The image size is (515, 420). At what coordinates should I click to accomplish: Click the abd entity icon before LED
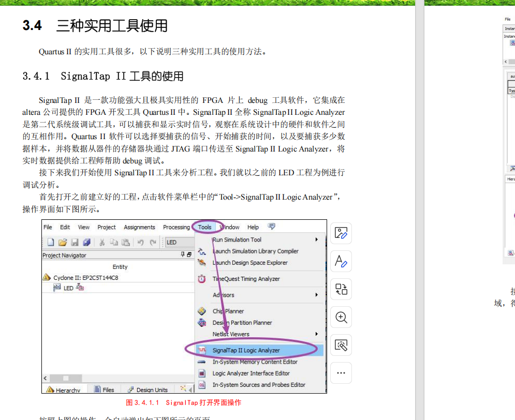(x=57, y=288)
